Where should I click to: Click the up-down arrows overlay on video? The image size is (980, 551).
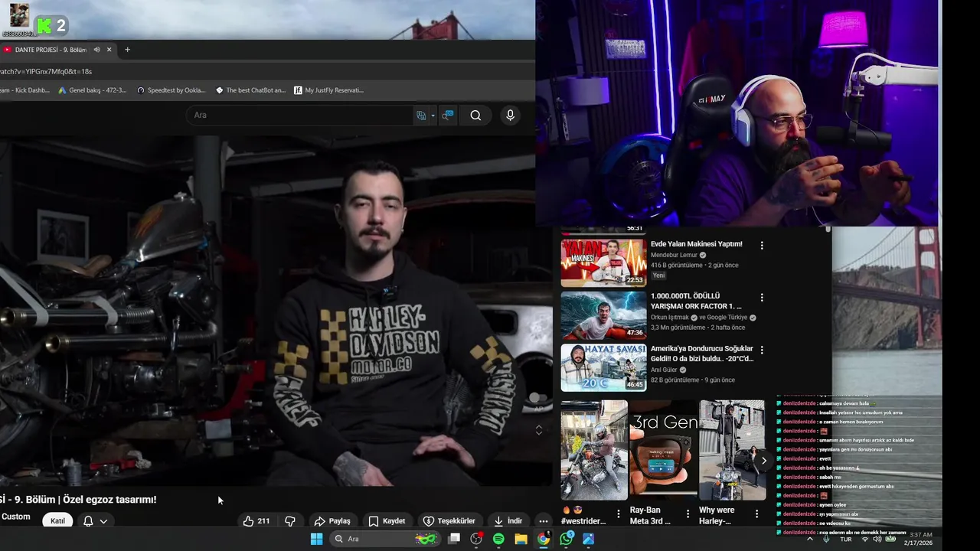539,430
